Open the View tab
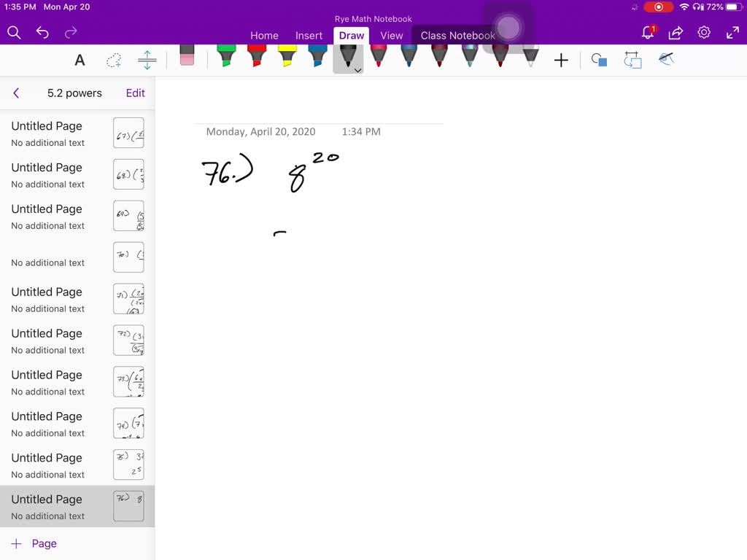 (391, 36)
